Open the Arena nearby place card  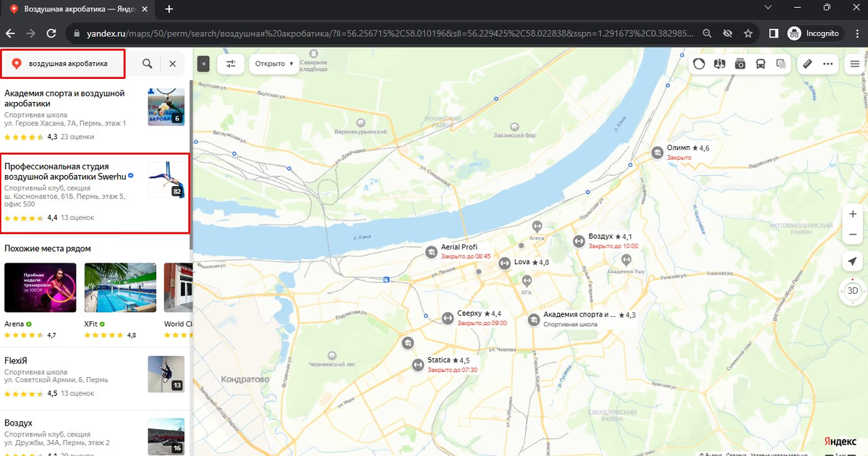point(40,300)
